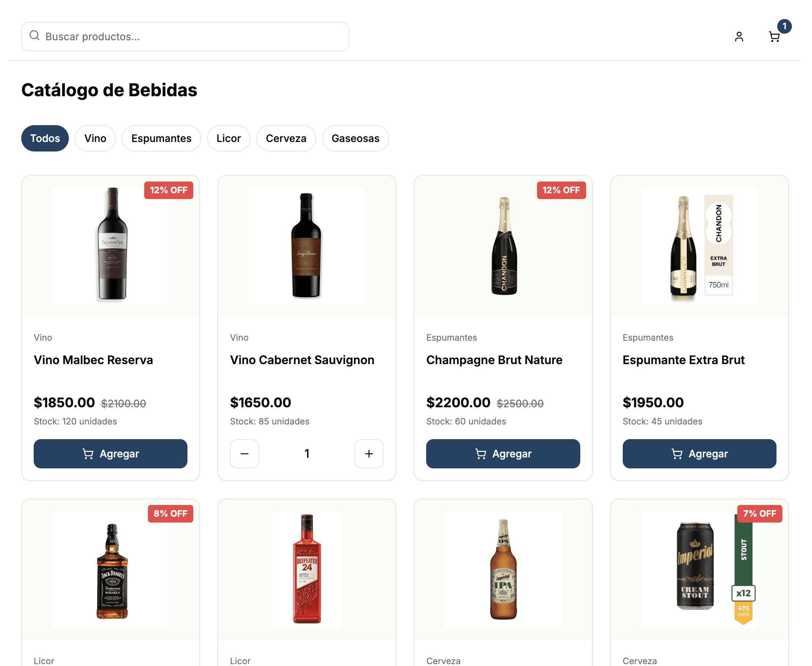812x666 pixels.
Task: Click the crossed-out $2500.00 price
Action: 520,403
